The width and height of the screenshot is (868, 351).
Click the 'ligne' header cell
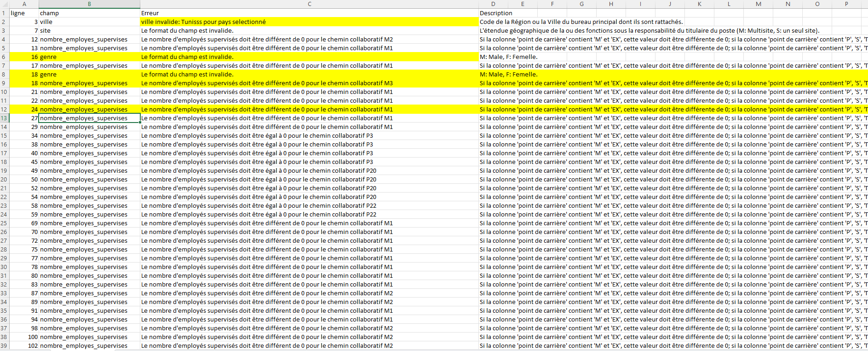[24, 13]
